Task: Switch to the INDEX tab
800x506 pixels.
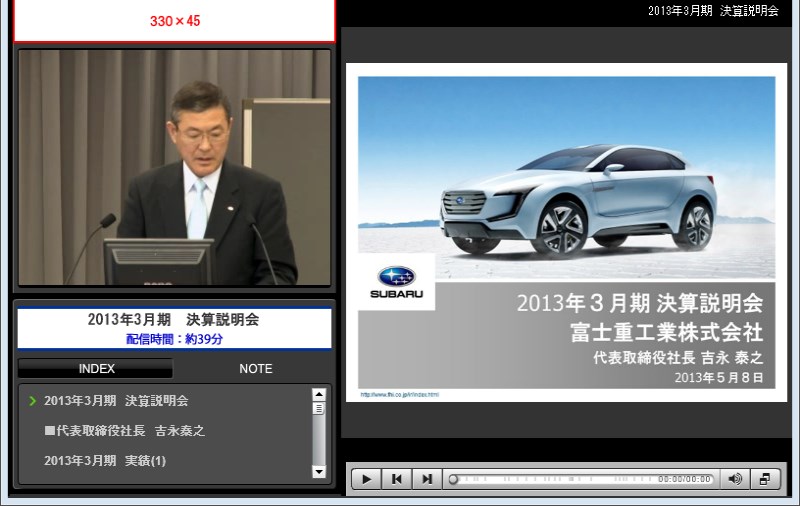Action: coord(96,368)
